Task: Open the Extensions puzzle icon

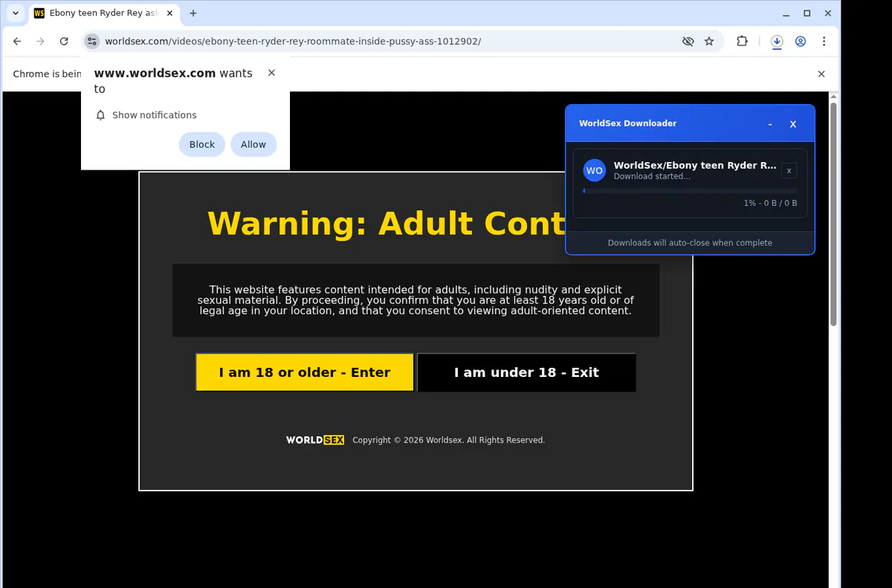Action: coord(742,42)
